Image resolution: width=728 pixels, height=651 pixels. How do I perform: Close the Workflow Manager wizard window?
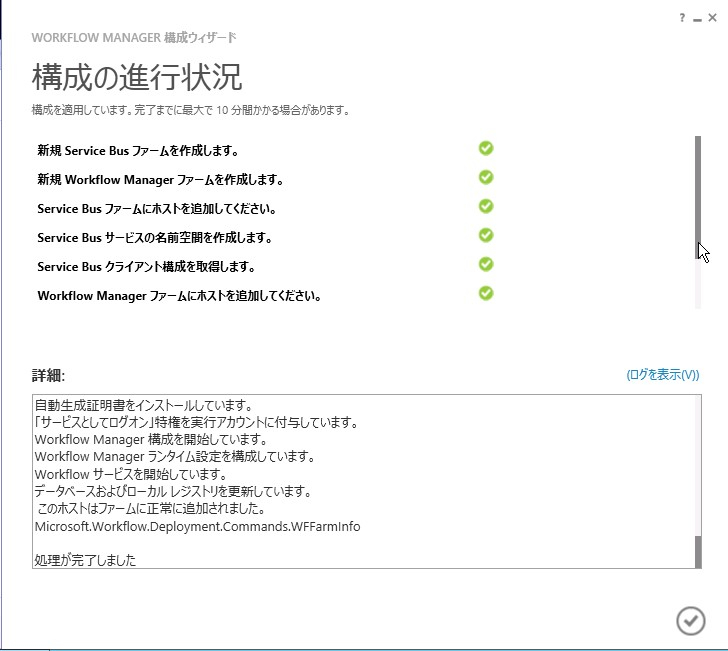pyautogui.click(x=713, y=18)
